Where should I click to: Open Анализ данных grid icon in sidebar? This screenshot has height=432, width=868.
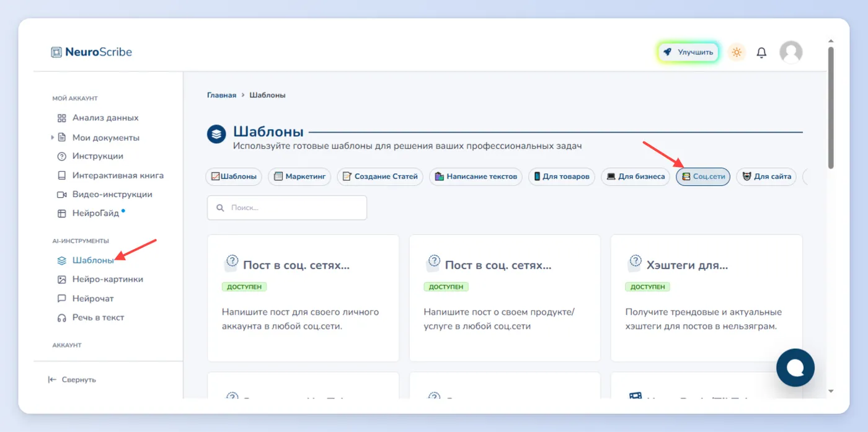point(61,118)
